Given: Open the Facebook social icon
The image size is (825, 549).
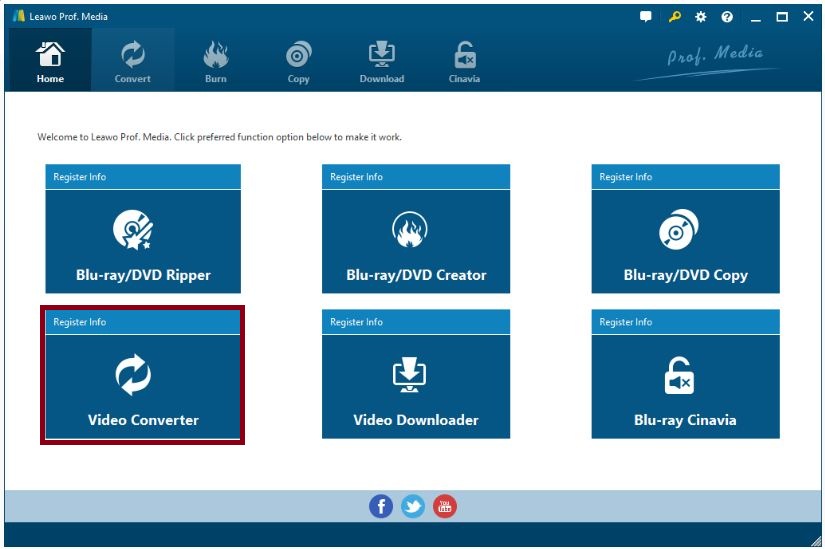Looking at the screenshot, I should 381,506.
